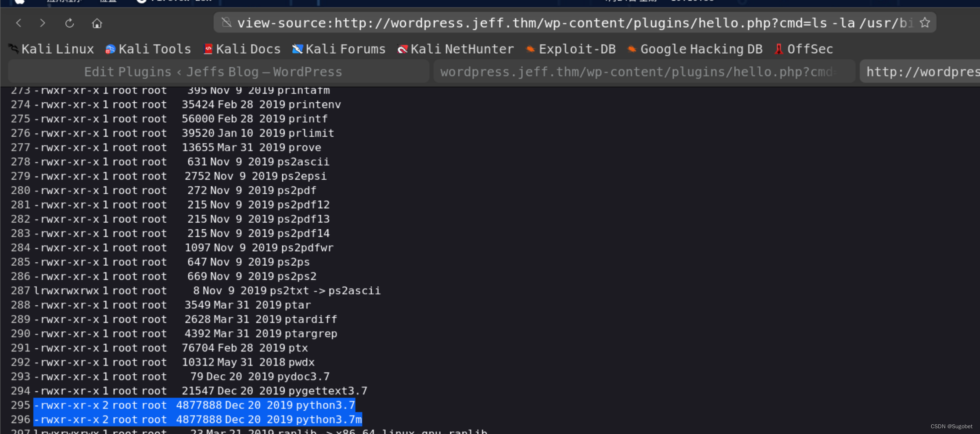Select the active http://wordpres view-source tab
Screen dimensions: 980x434
click(x=920, y=72)
